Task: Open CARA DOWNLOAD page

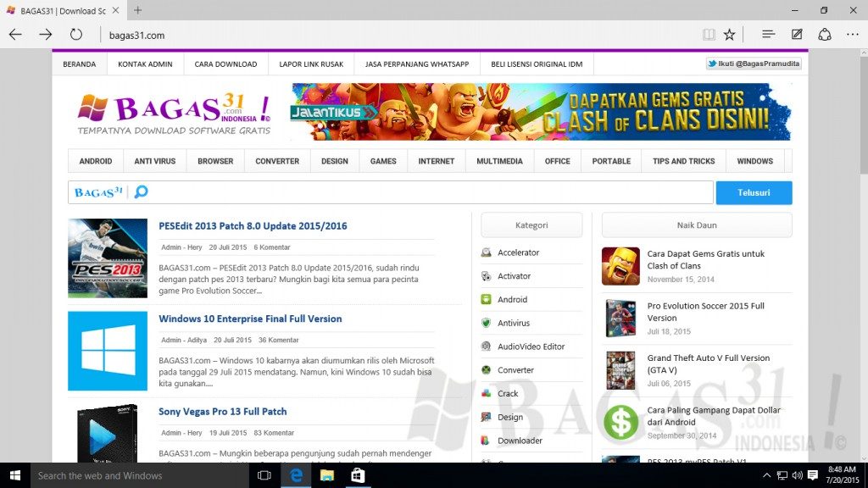Action: pyautogui.click(x=225, y=64)
